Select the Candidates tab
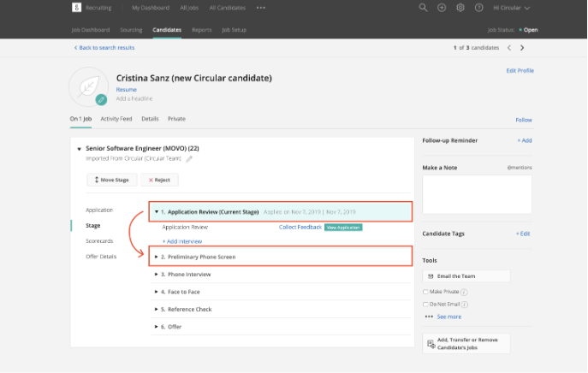This screenshot has width=588, height=373. [167, 30]
